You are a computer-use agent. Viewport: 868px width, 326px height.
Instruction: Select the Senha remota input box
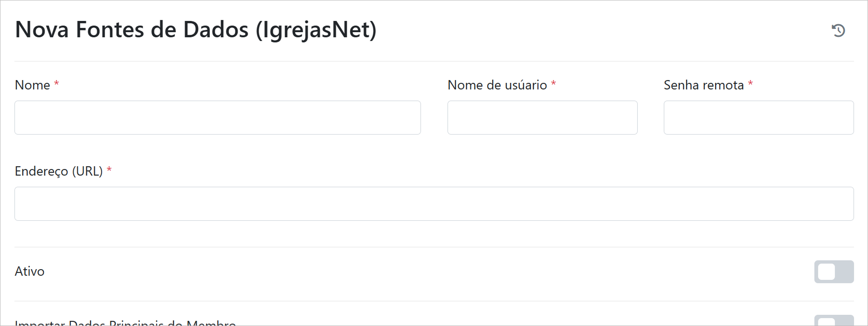click(x=758, y=118)
